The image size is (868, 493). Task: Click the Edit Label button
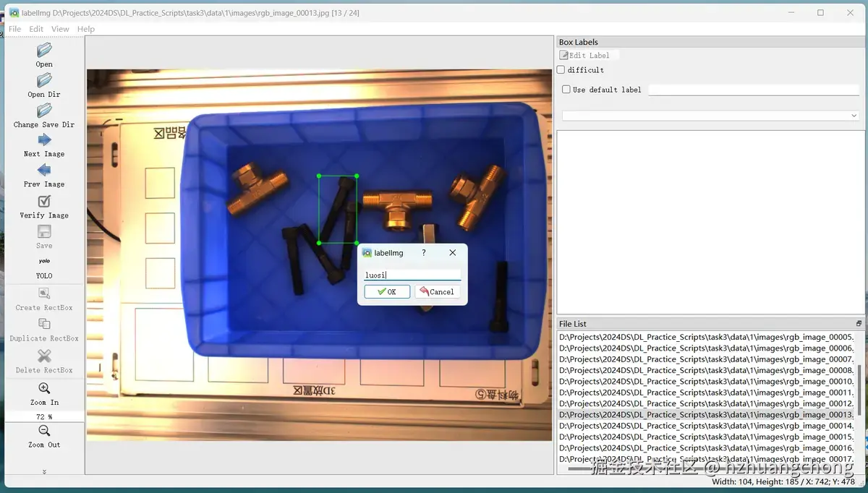pyautogui.click(x=589, y=55)
